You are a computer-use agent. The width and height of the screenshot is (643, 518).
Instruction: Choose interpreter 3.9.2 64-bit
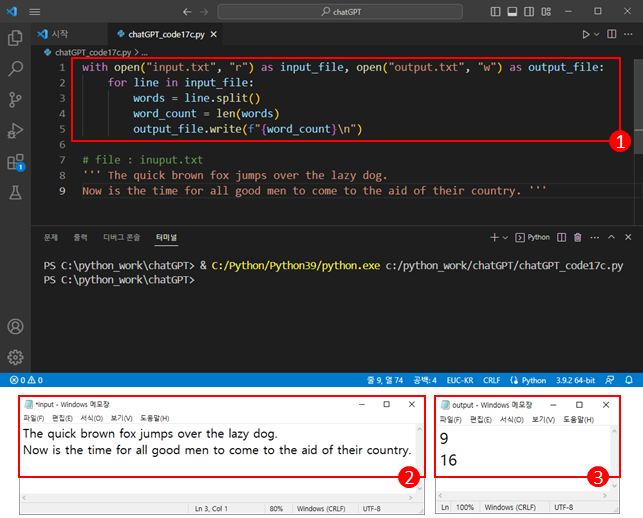(575, 380)
